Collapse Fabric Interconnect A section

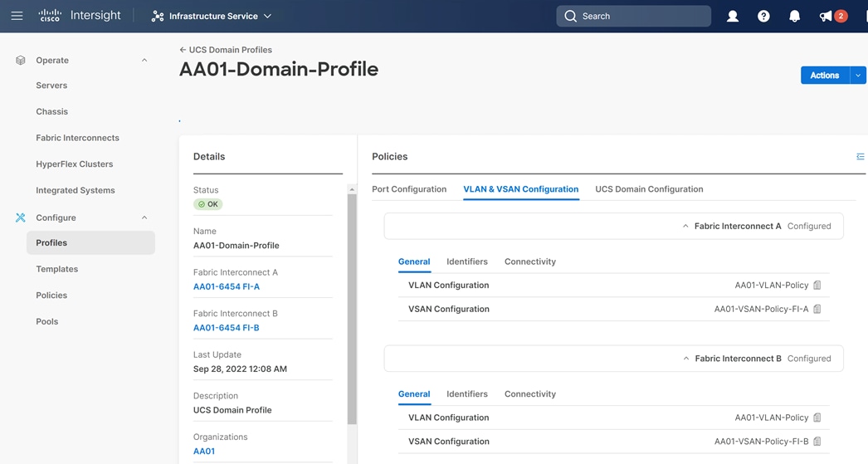(685, 226)
